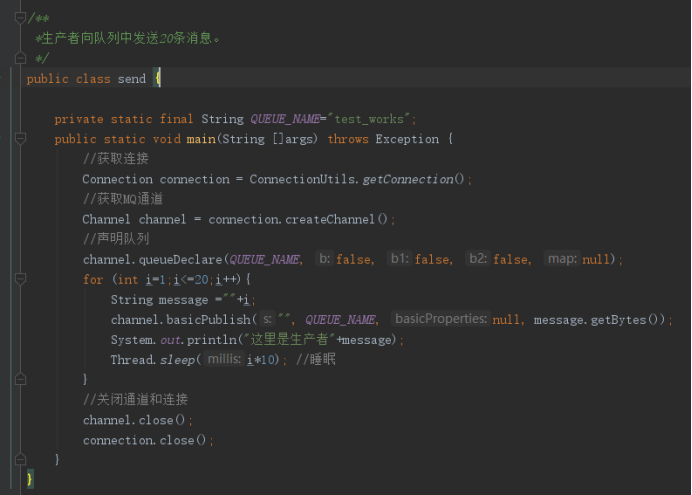692x495 pixels.
Task: Click the string "这里是生产者"
Action: (x=290, y=340)
